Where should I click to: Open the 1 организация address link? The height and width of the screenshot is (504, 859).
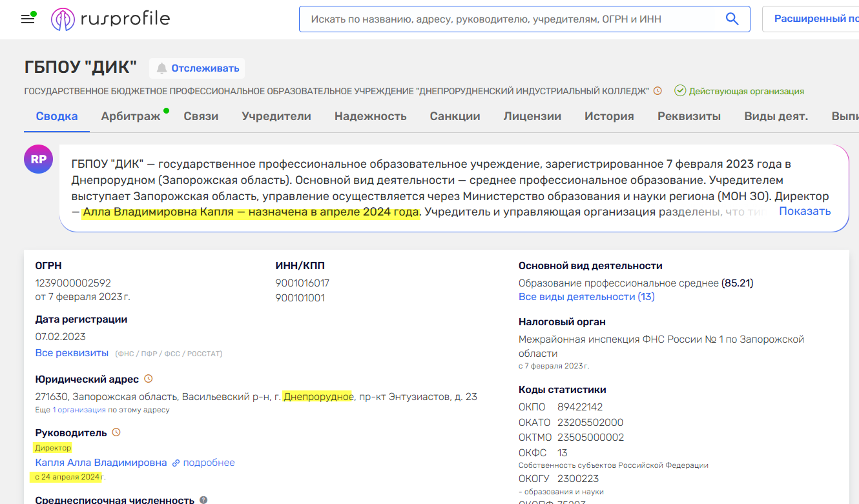pyautogui.click(x=79, y=410)
